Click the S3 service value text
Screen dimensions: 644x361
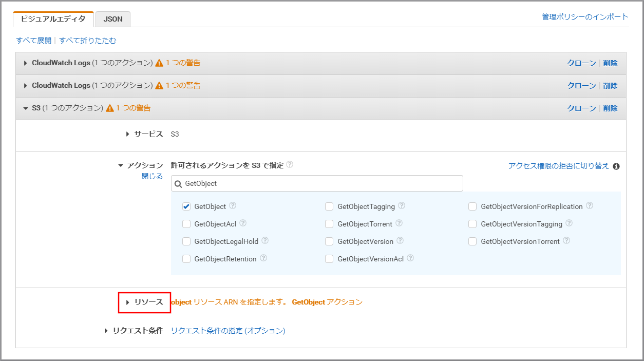click(175, 134)
